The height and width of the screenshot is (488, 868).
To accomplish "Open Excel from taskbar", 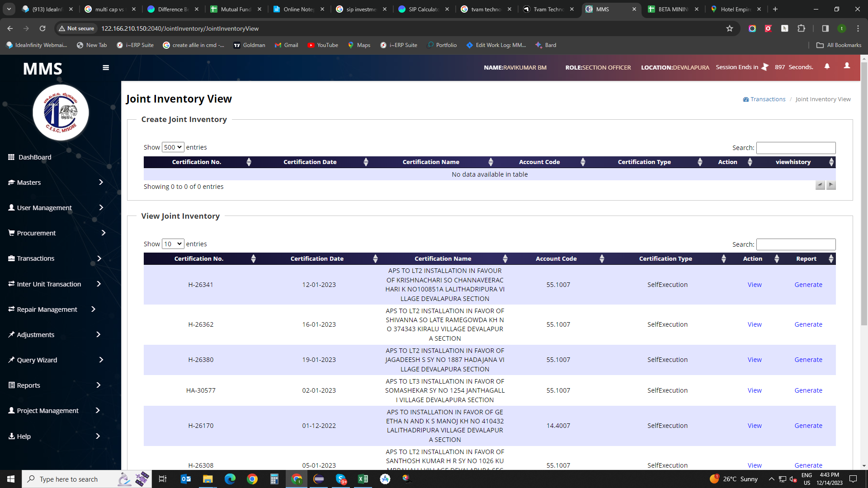I will pos(363,479).
